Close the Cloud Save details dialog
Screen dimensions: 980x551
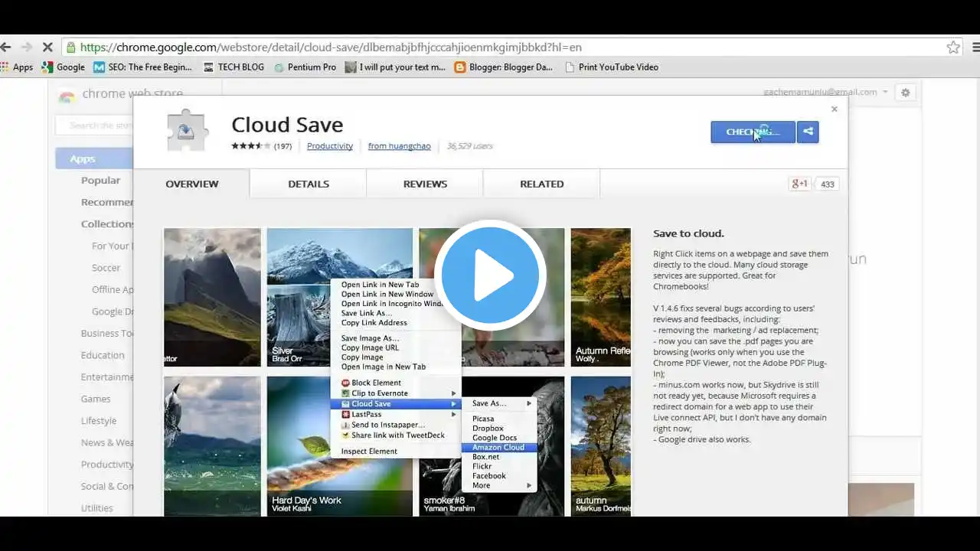coord(835,109)
